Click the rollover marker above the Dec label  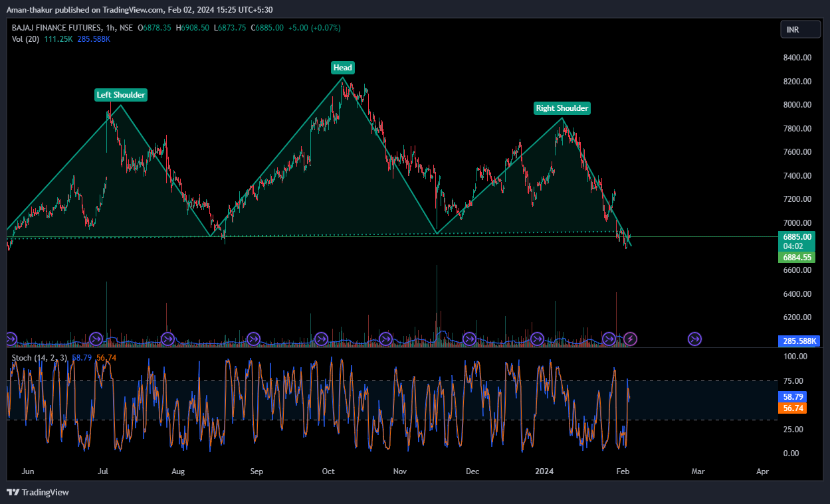tap(469, 339)
